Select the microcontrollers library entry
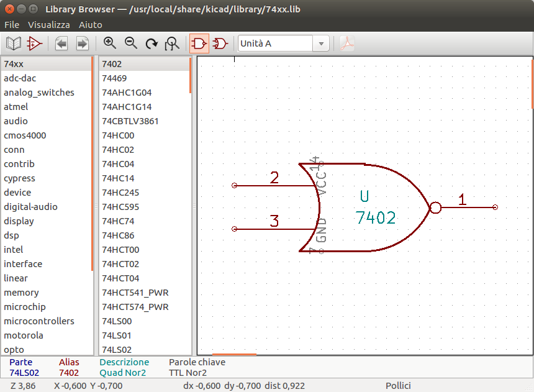Image resolution: width=534 pixels, height=392 pixels. [39, 321]
